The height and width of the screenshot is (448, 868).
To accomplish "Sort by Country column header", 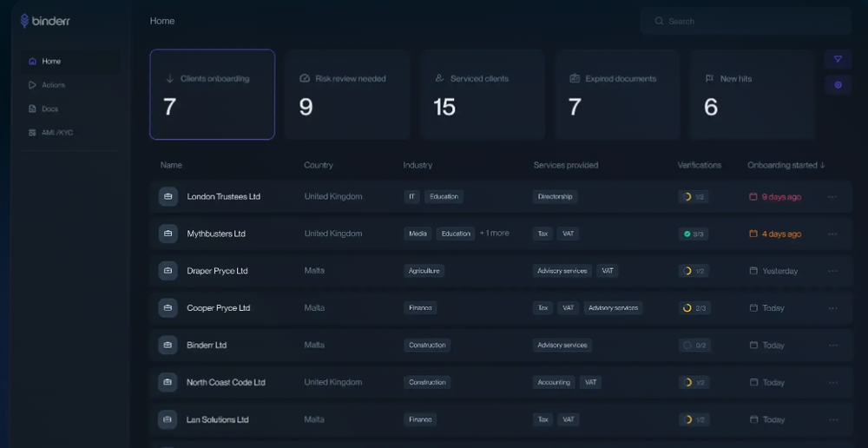I will (x=319, y=165).
